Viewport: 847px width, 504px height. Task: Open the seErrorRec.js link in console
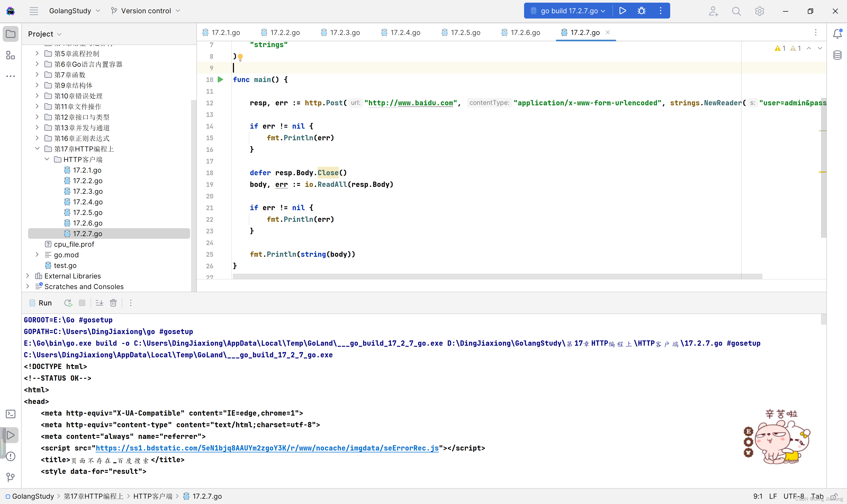pyautogui.click(x=267, y=448)
